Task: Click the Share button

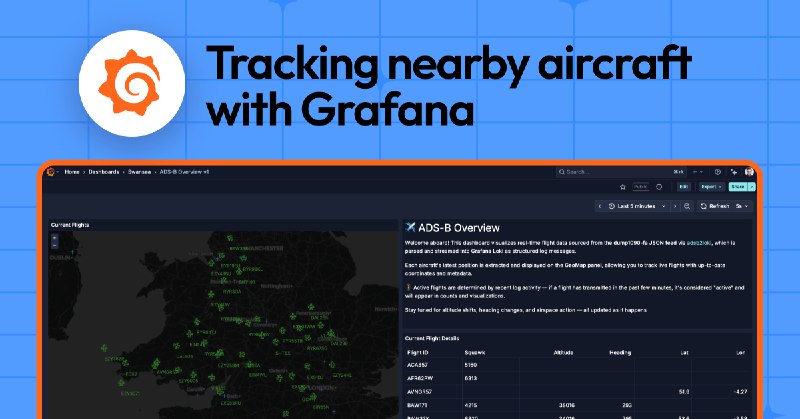Action: [738, 187]
